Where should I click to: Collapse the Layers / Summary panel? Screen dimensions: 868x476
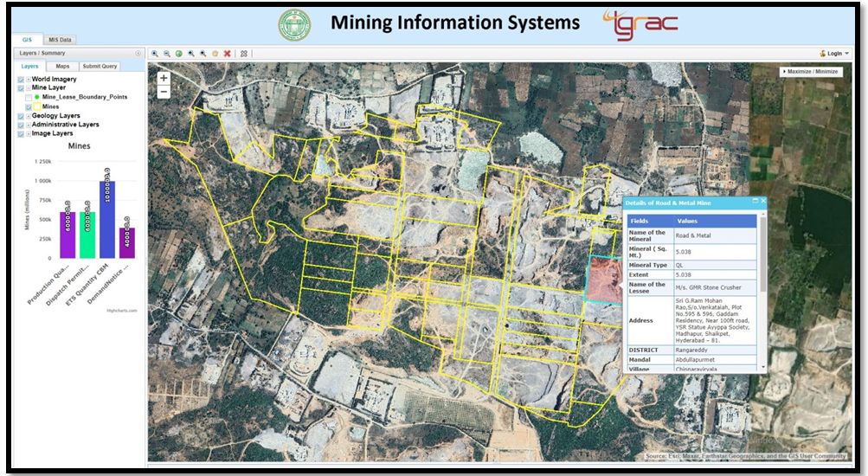pyautogui.click(x=138, y=53)
